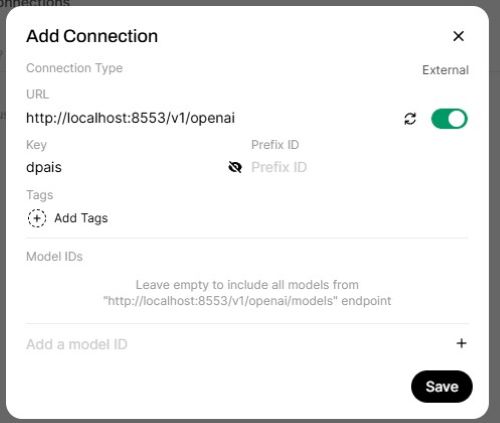Screen dimensions: 500x423
Task: Click the plus icon to add model ID
Action: (x=461, y=343)
